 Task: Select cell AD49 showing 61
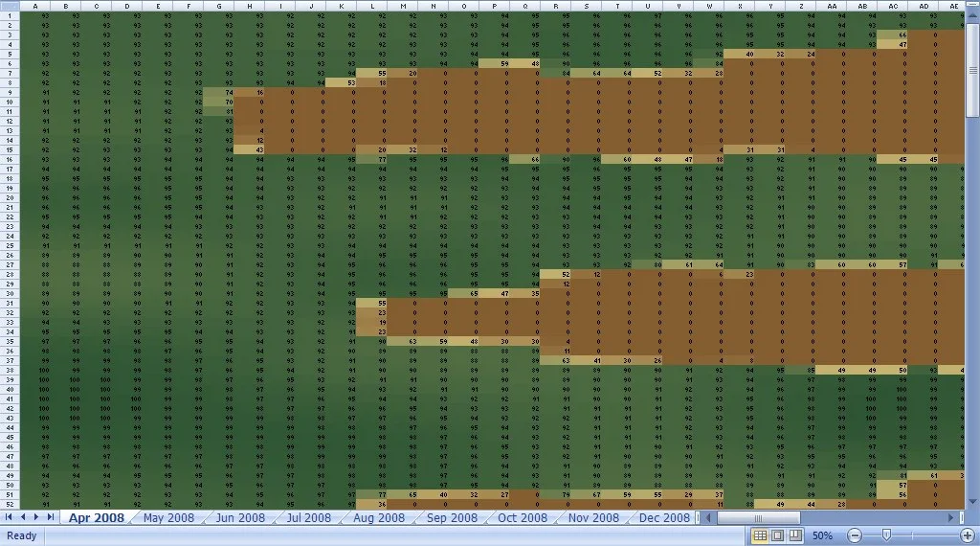point(924,476)
